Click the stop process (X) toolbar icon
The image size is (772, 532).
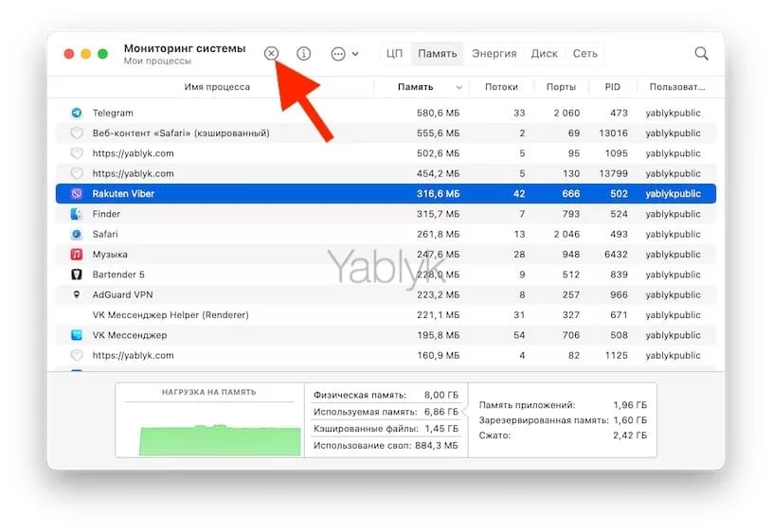pos(272,54)
